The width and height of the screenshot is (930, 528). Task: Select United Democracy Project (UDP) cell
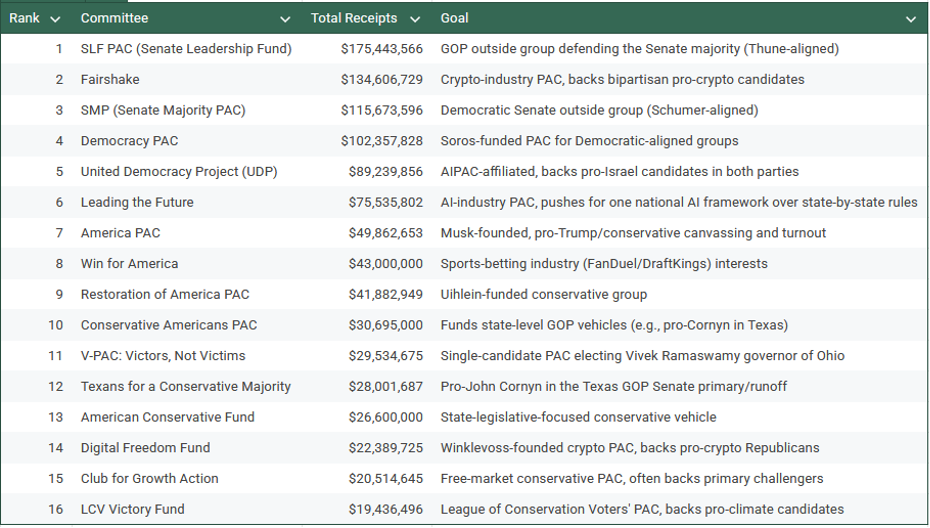[187, 171]
